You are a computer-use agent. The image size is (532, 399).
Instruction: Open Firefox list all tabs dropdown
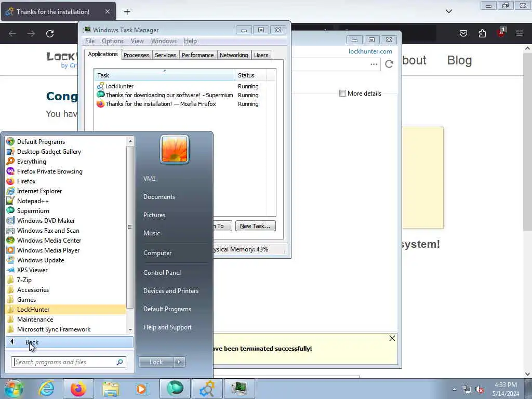click(x=449, y=11)
